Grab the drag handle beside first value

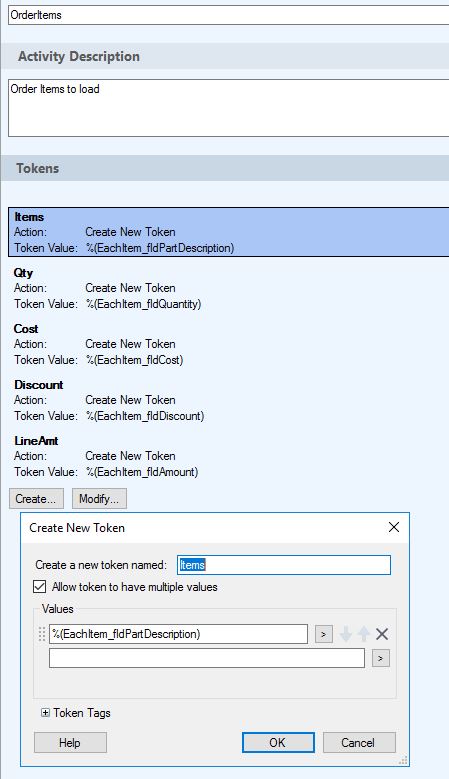(42, 634)
